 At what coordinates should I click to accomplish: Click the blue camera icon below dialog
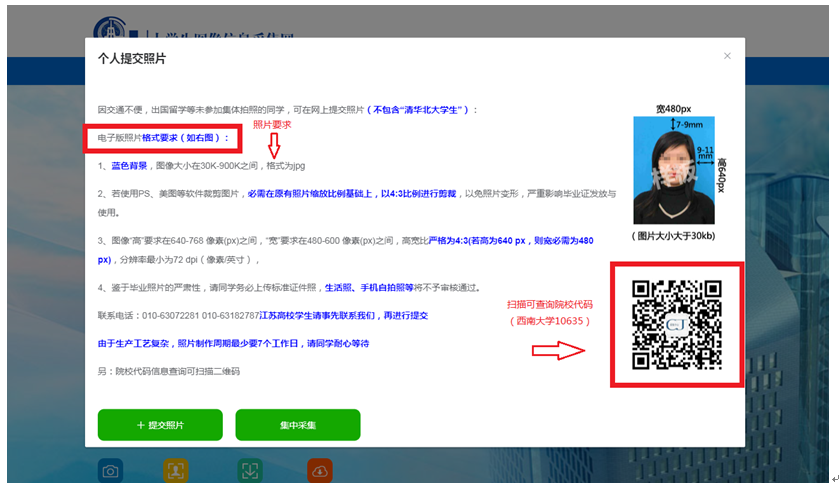pos(111,471)
